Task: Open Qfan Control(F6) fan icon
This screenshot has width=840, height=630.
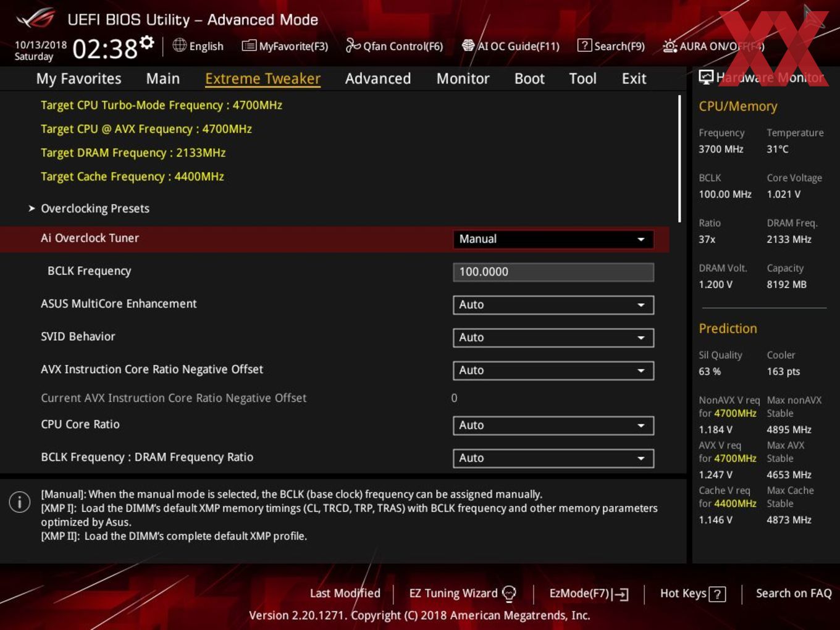Action: click(353, 45)
